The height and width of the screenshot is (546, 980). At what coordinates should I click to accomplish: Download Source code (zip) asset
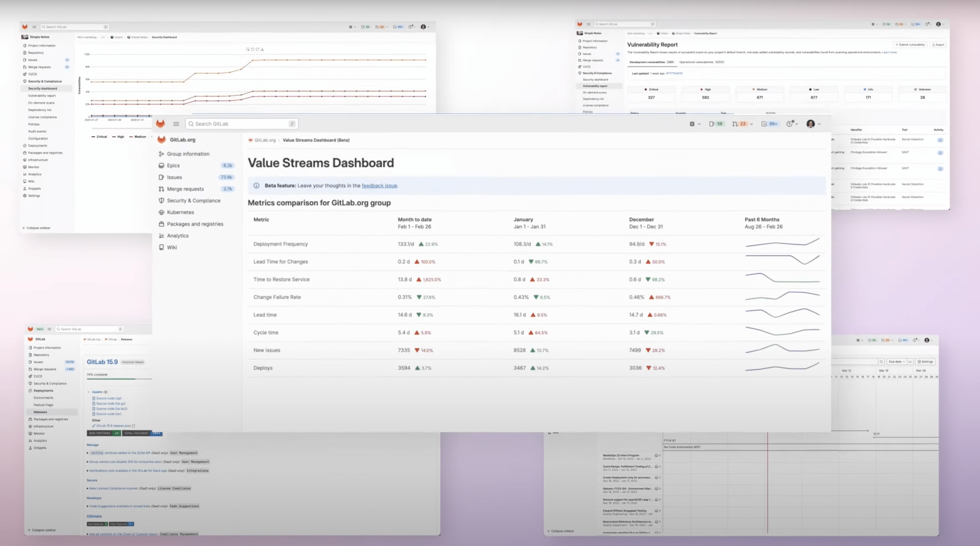(x=108, y=398)
